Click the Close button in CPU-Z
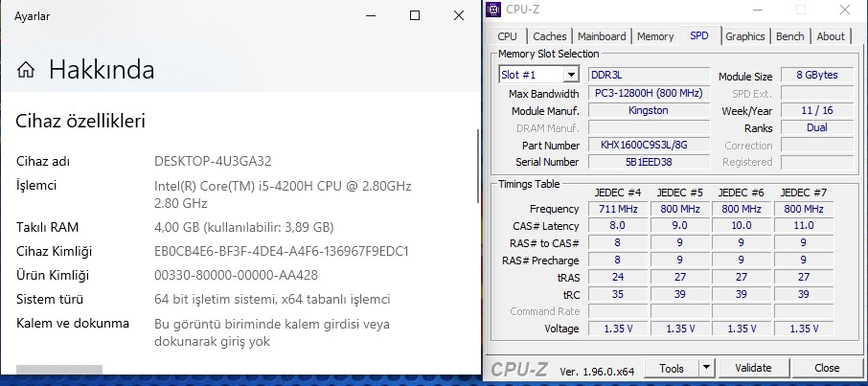The image size is (868, 386). tap(827, 368)
